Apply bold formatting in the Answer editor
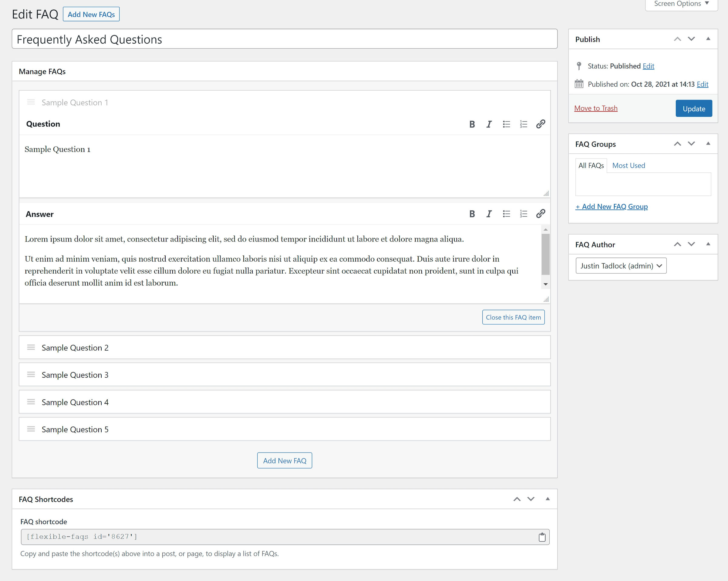The height and width of the screenshot is (581, 728). [472, 214]
